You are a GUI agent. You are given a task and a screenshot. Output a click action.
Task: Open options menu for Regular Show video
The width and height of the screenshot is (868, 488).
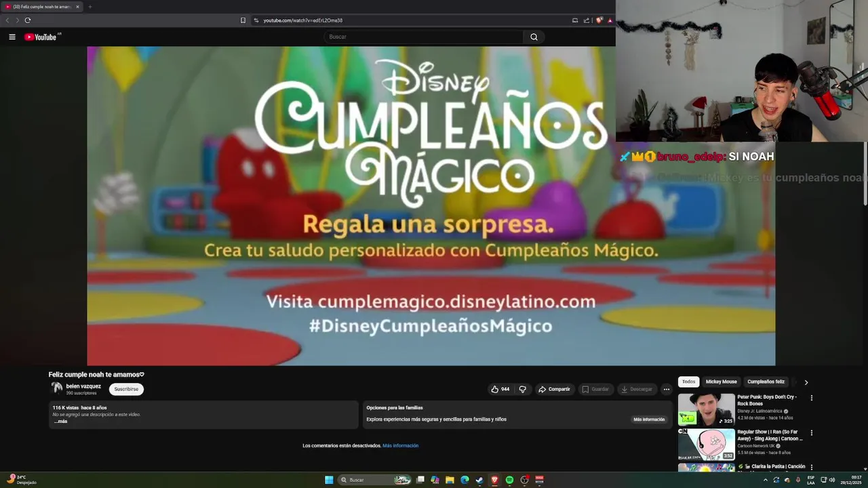pos(811,432)
